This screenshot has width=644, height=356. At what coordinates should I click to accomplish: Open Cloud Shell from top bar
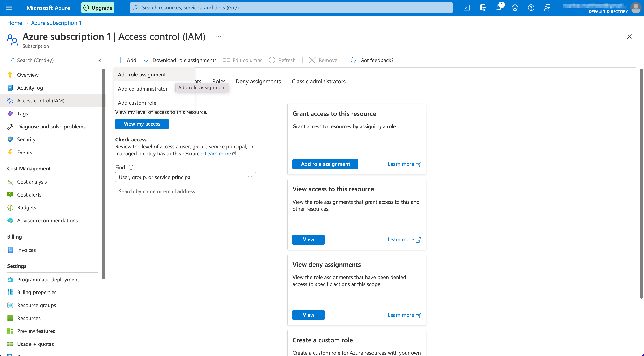[466, 8]
